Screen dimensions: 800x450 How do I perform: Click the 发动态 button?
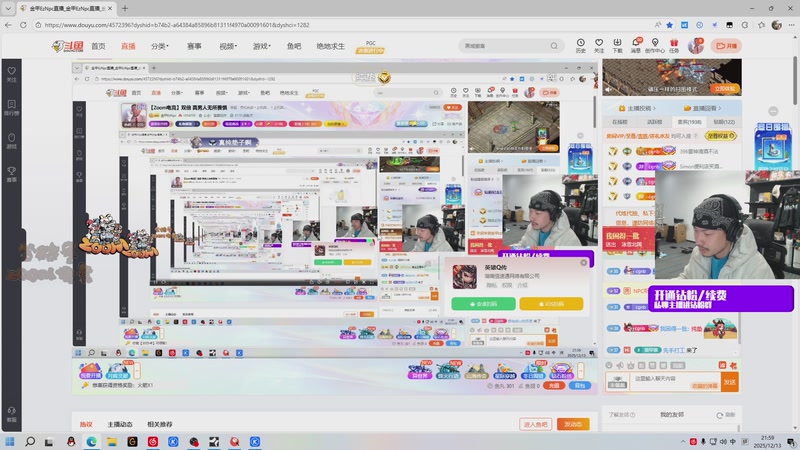coord(573,424)
